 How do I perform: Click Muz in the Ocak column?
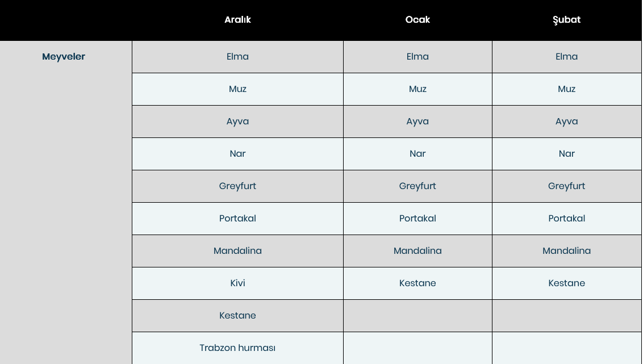coord(417,89)
